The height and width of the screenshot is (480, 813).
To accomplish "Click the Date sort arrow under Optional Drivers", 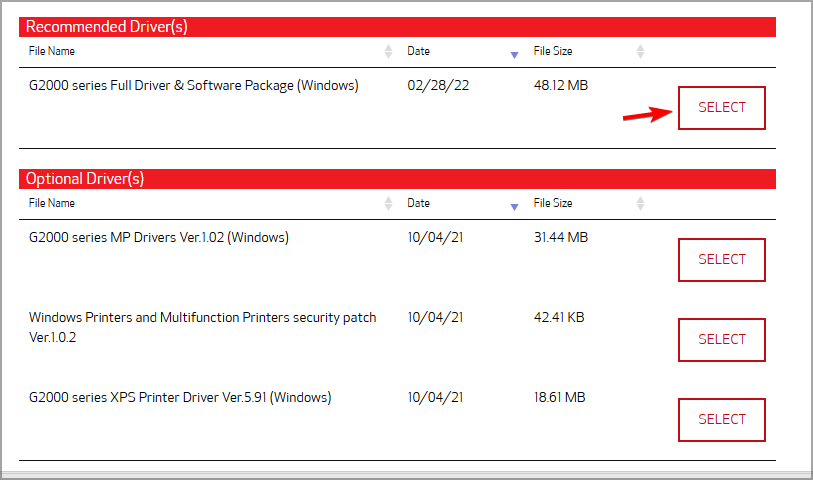I will (x=515, y=206).
